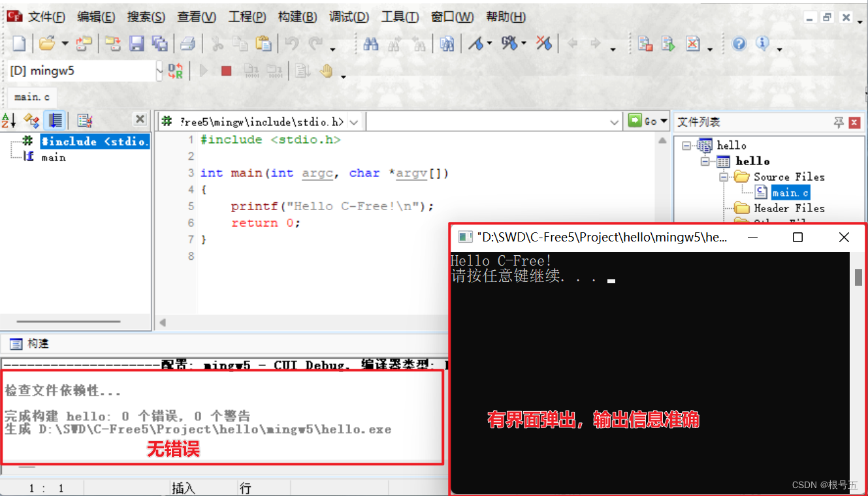This screenshot has height=496, width=868.
Task: Click the navigate forward arrow icon
Action: [596, 44]
